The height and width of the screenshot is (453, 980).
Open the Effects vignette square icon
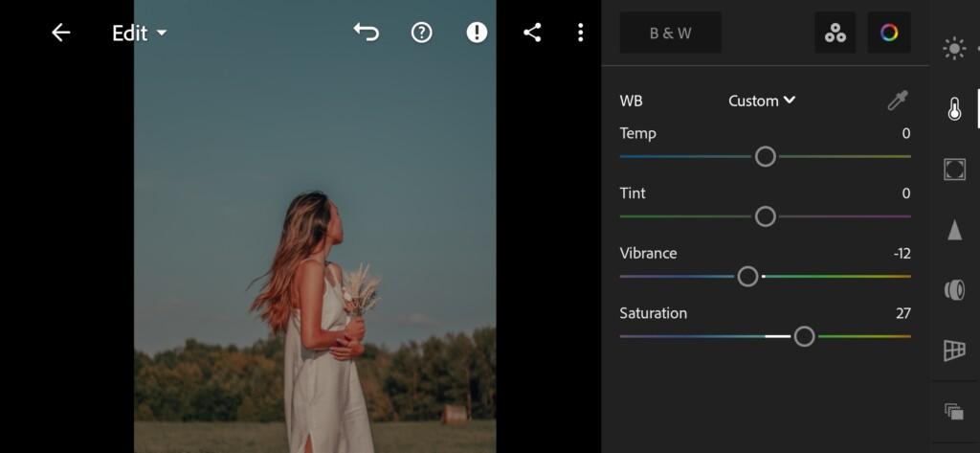(x=954, y=170)
